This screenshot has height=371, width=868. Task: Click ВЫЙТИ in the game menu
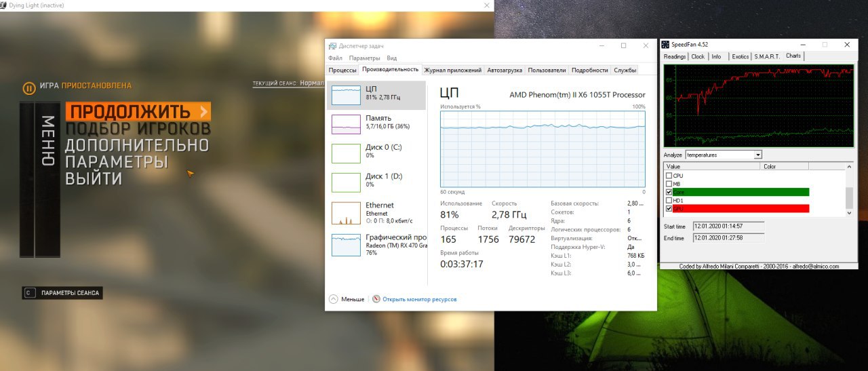pos(94,179)
